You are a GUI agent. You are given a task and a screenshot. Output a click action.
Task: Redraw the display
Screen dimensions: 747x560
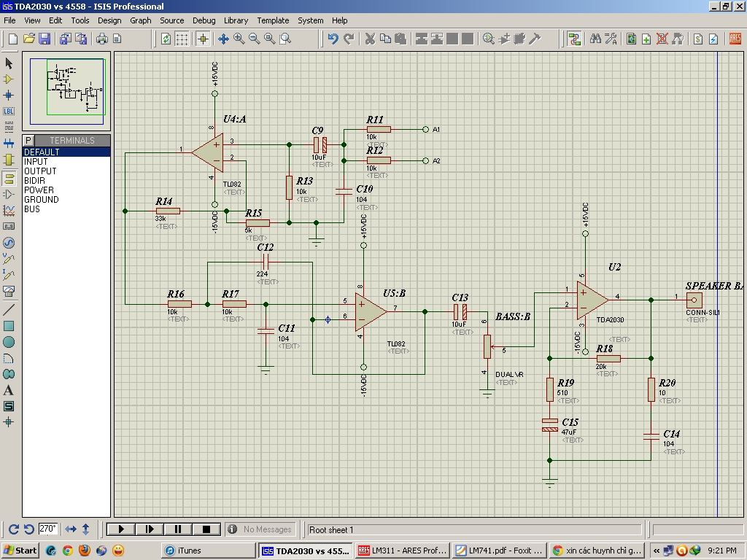(x=166, y=39)
